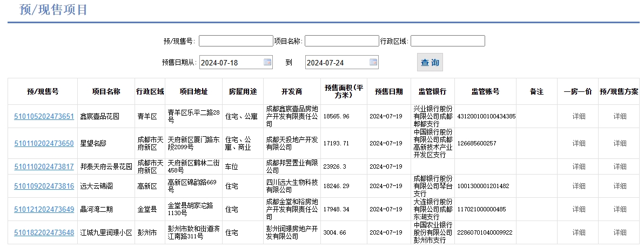The image size is (644, 247).
Task: Click the 一房一价 column header
Action: (578, 92)
